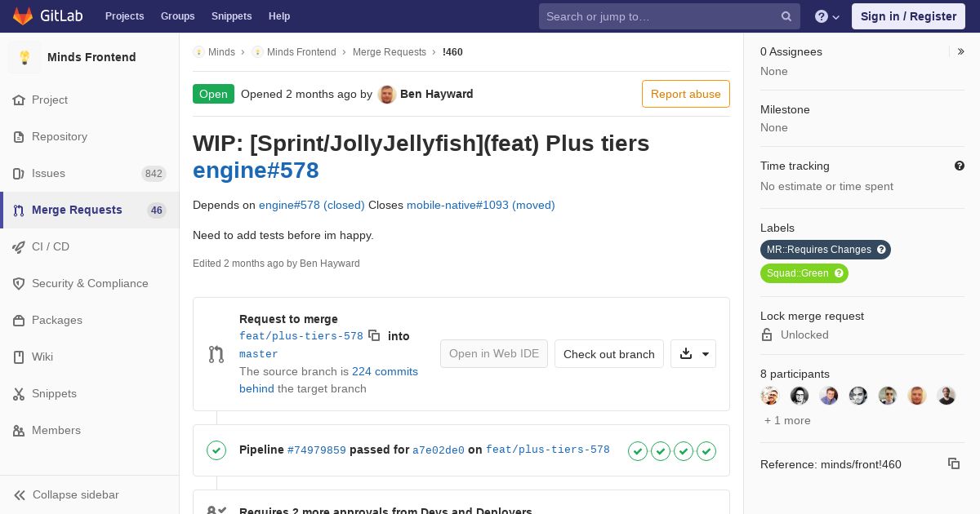Click the Merge Requests breadcrumb link
The image size is (980, 514).
(x=390, y=52)
